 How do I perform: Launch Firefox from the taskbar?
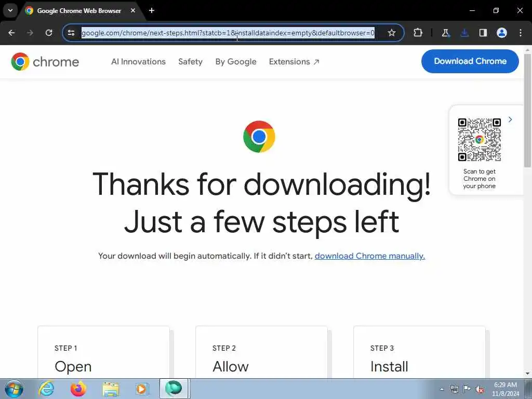pos(78,389)
